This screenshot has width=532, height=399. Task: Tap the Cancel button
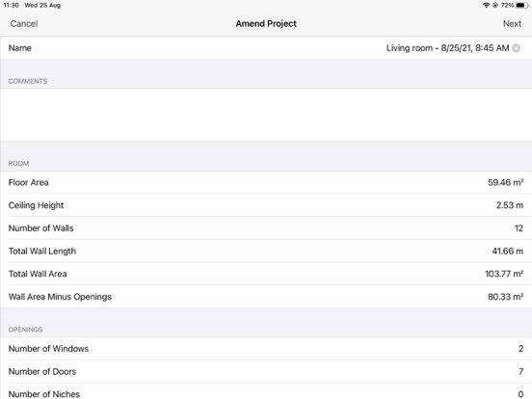(24, 24)
